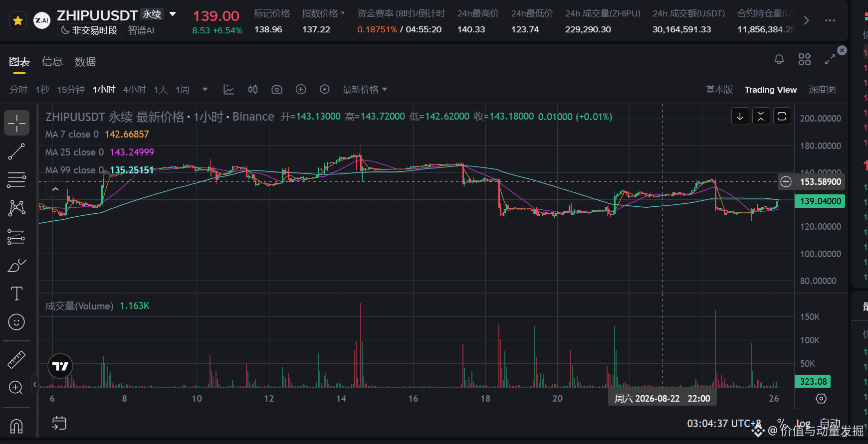
Task: Open the emoji icons tool
Action: (16, 322)
